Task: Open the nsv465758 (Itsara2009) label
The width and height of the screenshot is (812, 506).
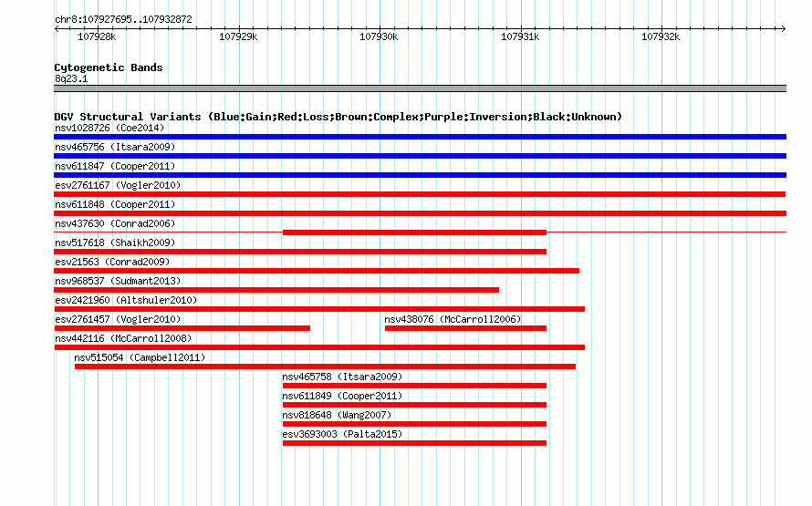Action: click(342, 377)
